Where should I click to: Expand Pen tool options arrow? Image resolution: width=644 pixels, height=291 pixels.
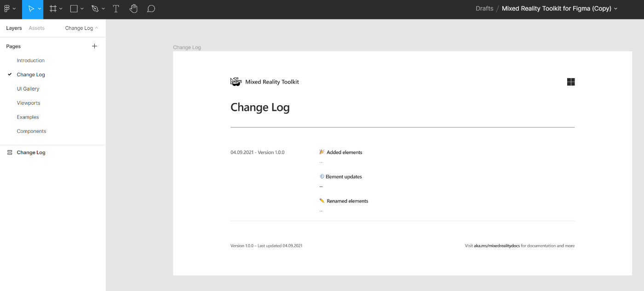tap(103, 9)
